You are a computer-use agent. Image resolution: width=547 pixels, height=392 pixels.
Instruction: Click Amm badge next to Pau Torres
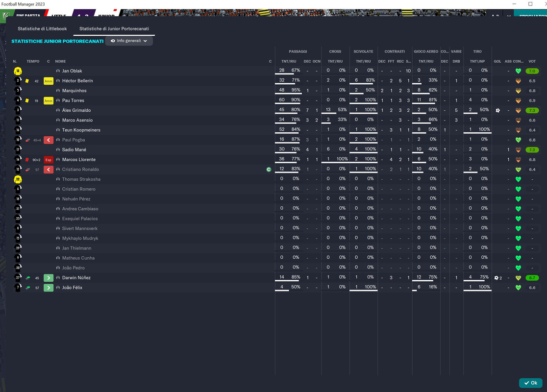49,100
